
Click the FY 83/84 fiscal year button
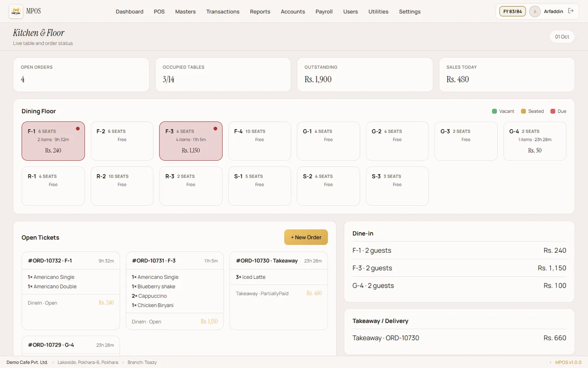pos(512,11)
